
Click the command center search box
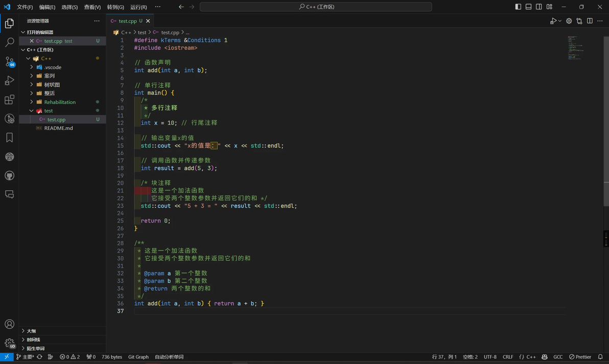(316, 7)
